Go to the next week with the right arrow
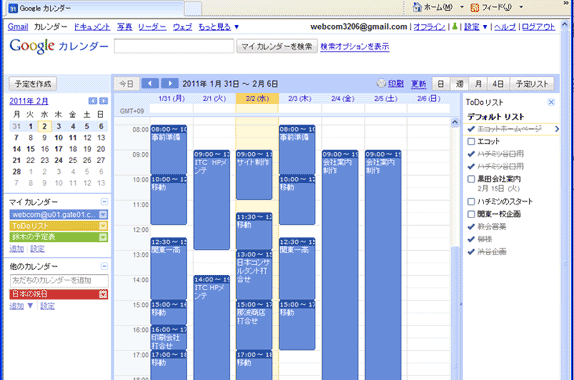Viewport: 574px width, 380px height. [170, 83]
